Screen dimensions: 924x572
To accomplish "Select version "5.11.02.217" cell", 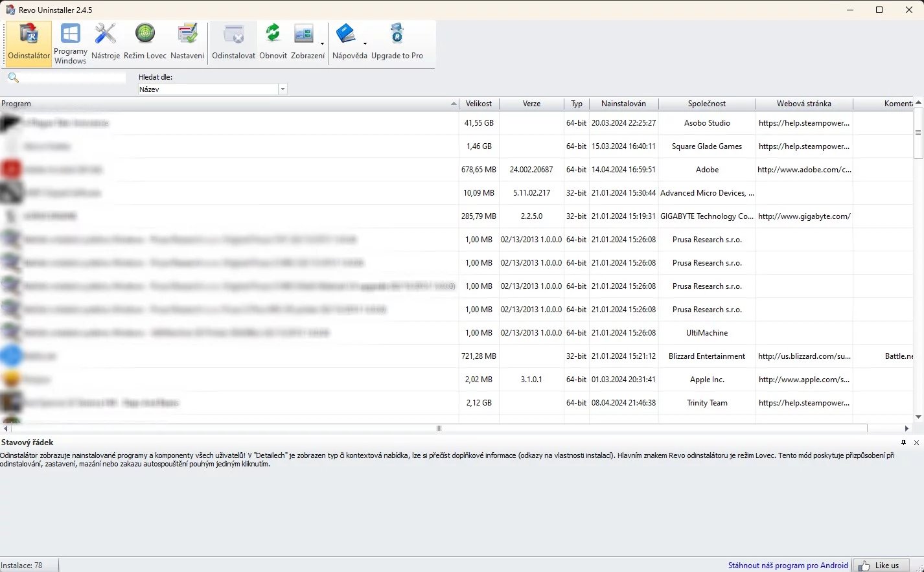I will (531, 193).
